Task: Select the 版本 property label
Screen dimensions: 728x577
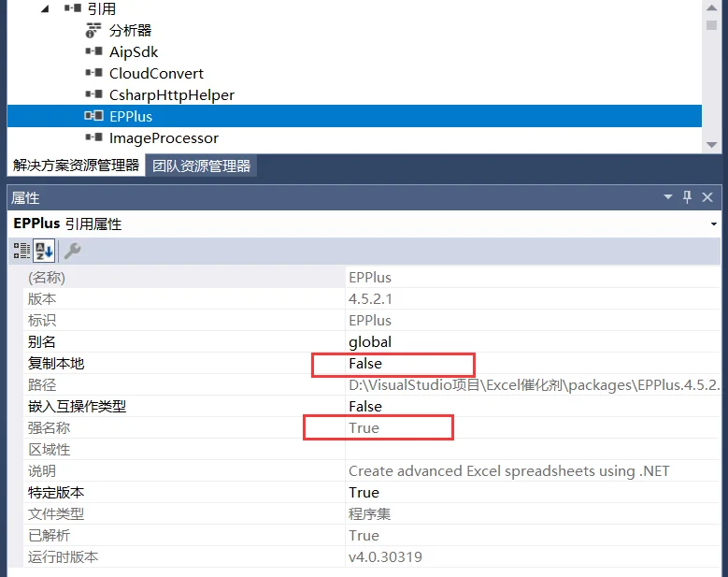Action: click(x=42, y=298)
